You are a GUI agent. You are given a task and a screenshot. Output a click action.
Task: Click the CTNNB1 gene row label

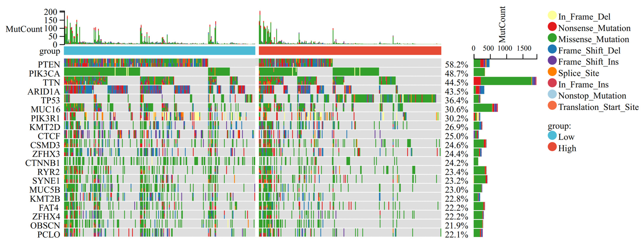pos(43,163)
